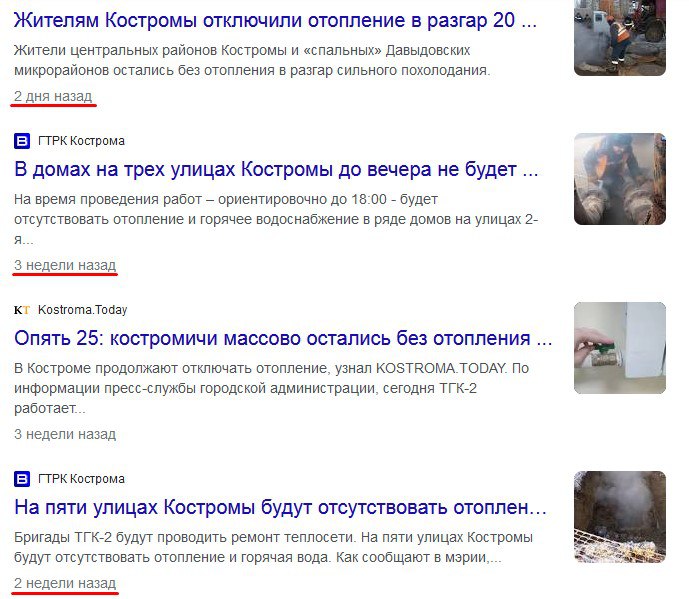689x599 pixels.
Task: Click thumbnail of hand on radiator valve
Action: pyautogui.click(x=620, y=348)
